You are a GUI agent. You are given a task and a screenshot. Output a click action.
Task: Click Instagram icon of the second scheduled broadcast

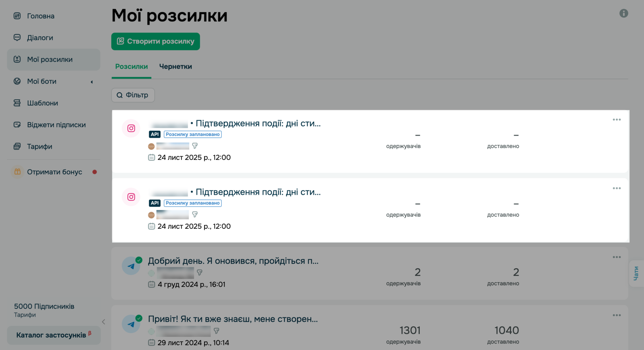[x=131, y=197]
